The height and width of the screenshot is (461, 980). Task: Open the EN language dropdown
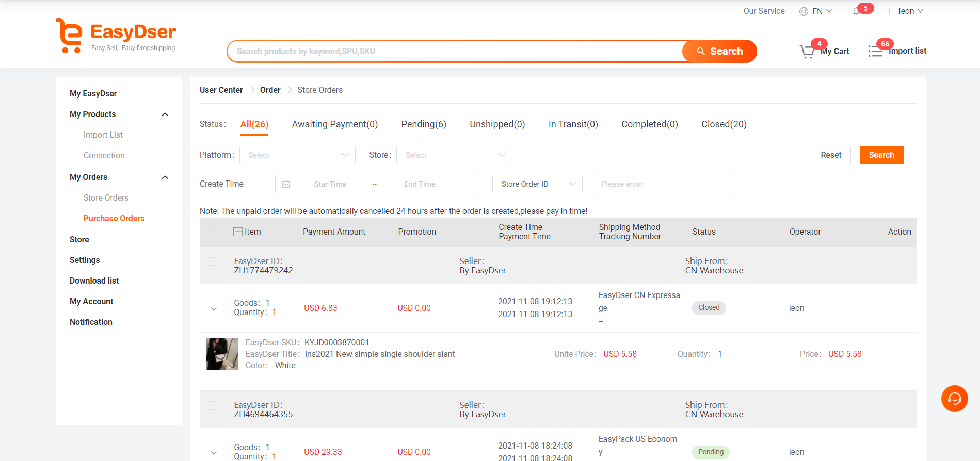822,11
